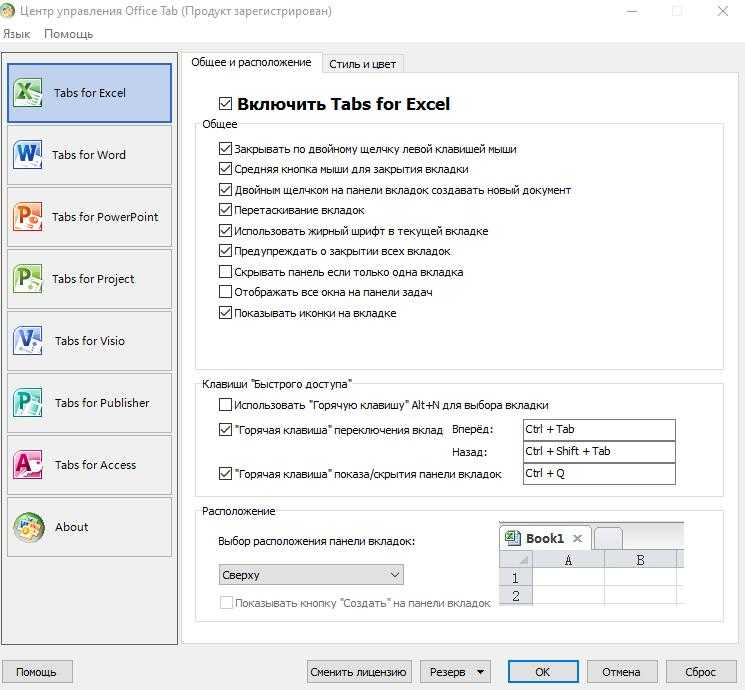Viewport: 745px width, 690px height.
Task: Select 'Tabs for Excel' section
Action: (x=89, y=93)
